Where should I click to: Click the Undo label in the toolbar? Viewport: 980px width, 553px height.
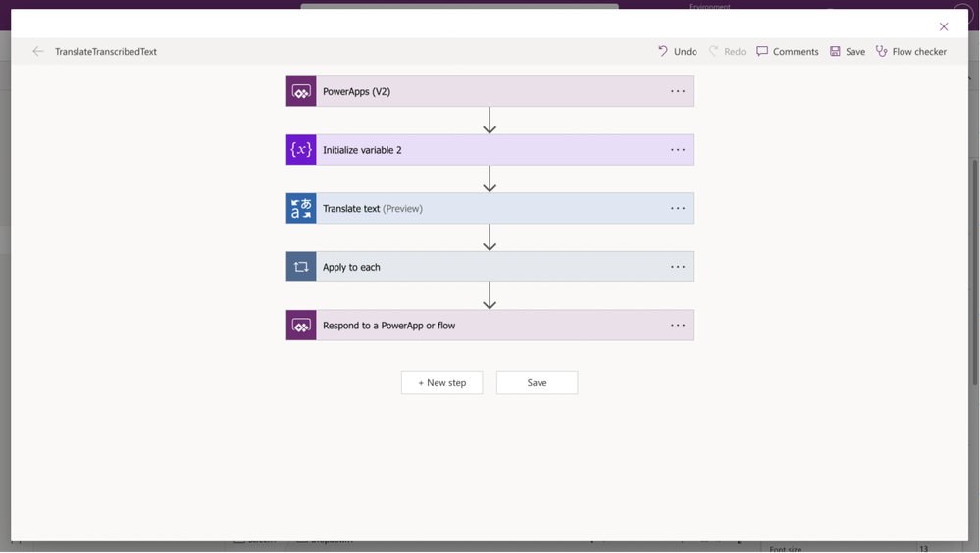coord(685,51)
